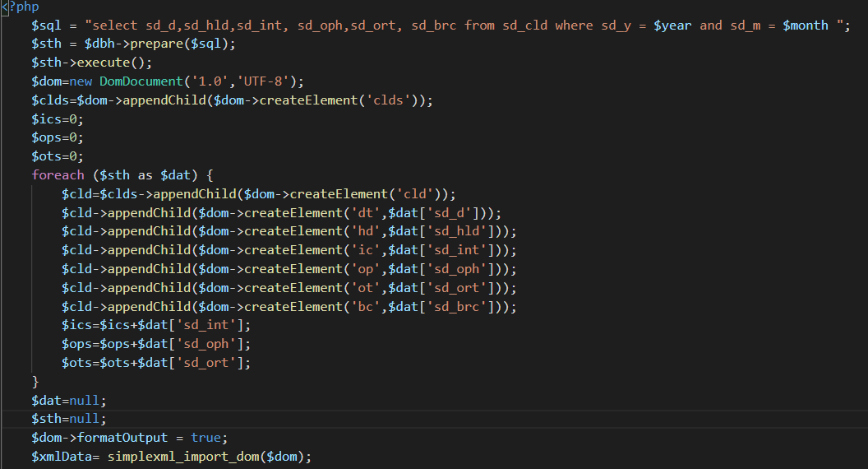868x469 pixels.
Task: Click the 'ic' element name string
Action: coord(366,250)
